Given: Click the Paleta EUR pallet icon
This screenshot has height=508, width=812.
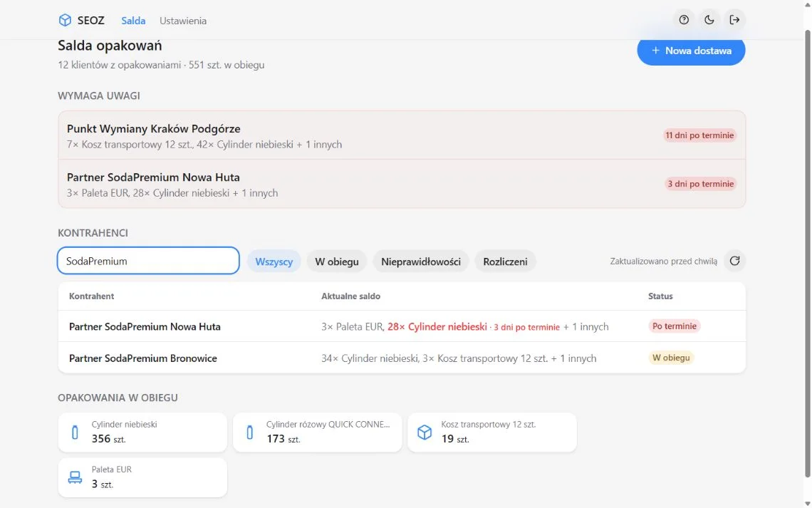Looking at the screenshot, I should click(75, 477).
